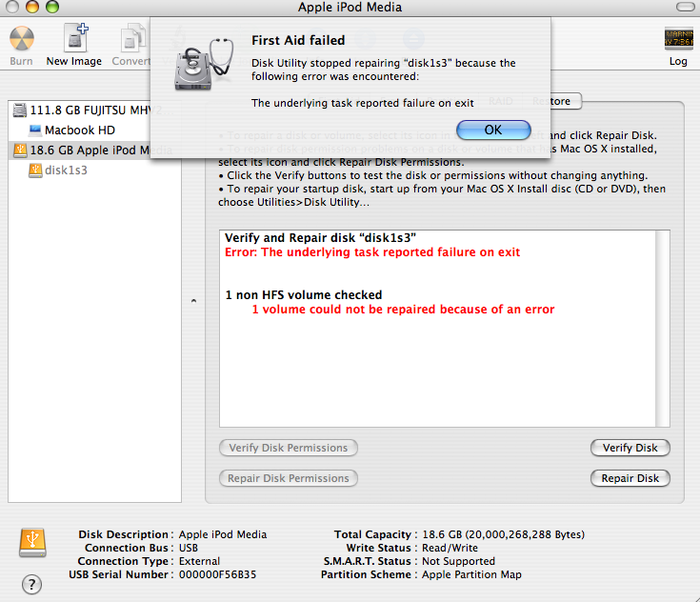This screenshot has width=700, height=602.
Task: Open the Log viewer icon
Action: 678,39
